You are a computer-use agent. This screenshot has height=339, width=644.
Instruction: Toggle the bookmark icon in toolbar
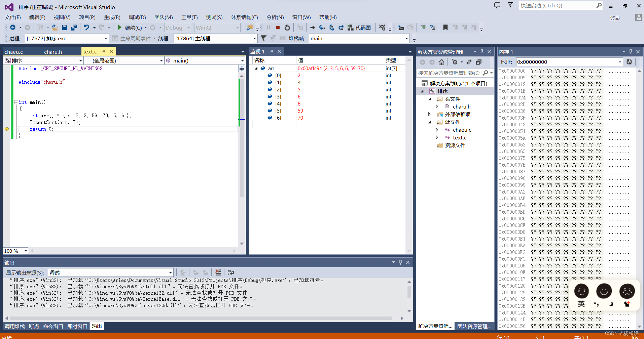pos(445,28)
